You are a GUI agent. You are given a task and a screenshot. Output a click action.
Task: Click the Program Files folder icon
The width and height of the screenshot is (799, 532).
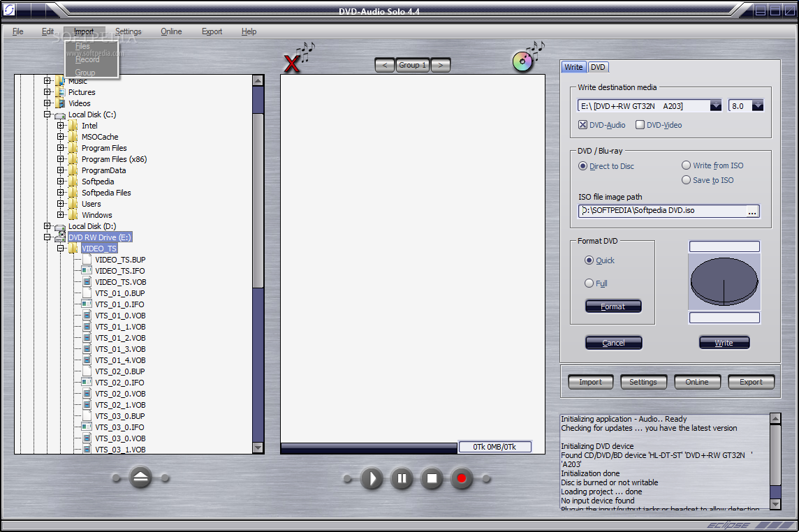point(73,148)
